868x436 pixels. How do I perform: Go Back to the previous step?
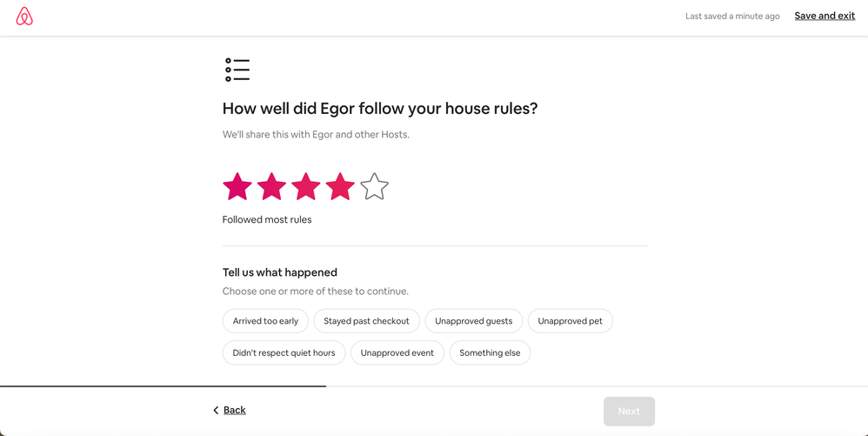click(234, 411)
